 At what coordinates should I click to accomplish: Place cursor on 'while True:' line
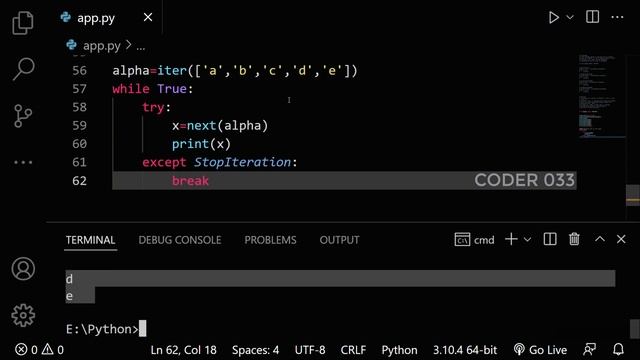click(153, 89)
